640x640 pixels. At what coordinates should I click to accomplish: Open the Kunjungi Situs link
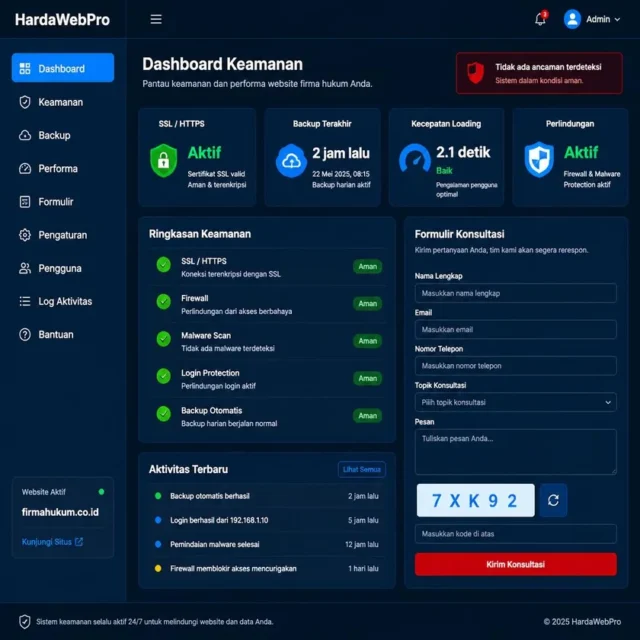coord(52,542)
